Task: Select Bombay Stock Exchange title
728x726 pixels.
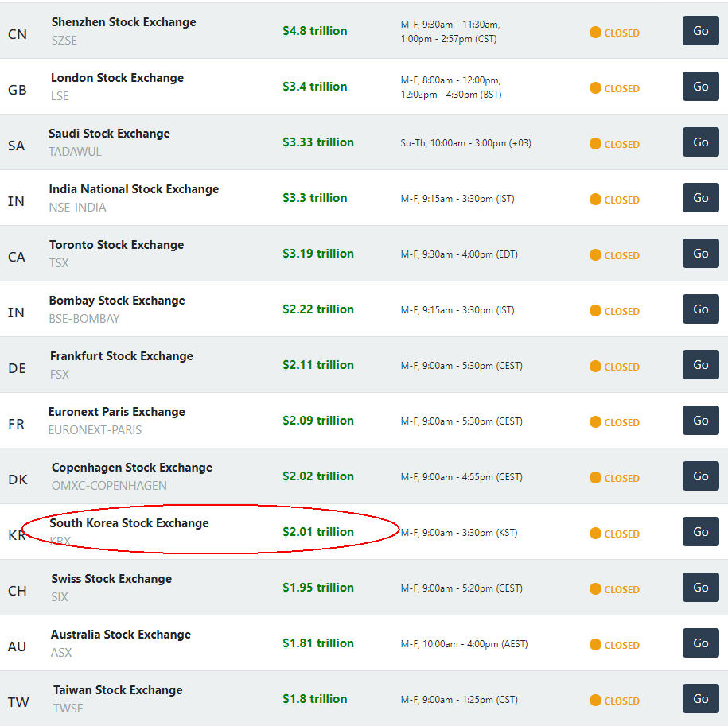Action: tap(117, 301)
